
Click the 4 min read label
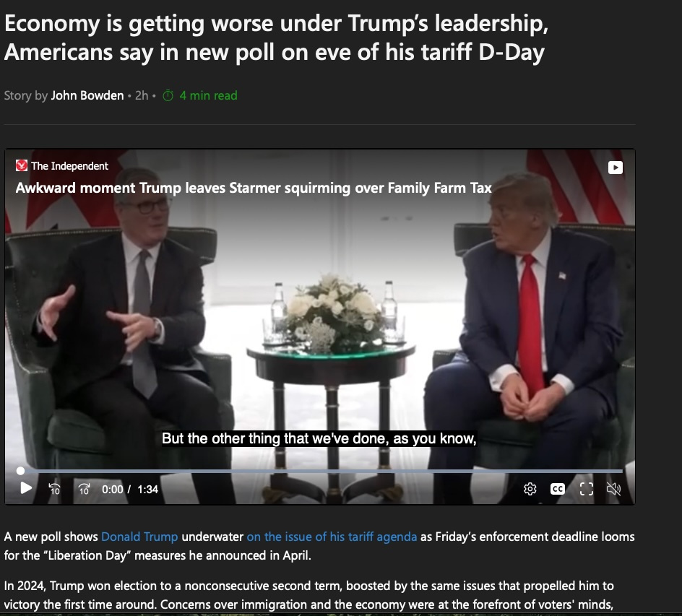coord(208,95)
